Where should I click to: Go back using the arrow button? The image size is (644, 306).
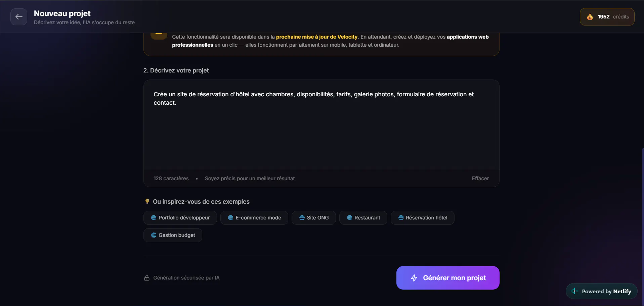19,17
